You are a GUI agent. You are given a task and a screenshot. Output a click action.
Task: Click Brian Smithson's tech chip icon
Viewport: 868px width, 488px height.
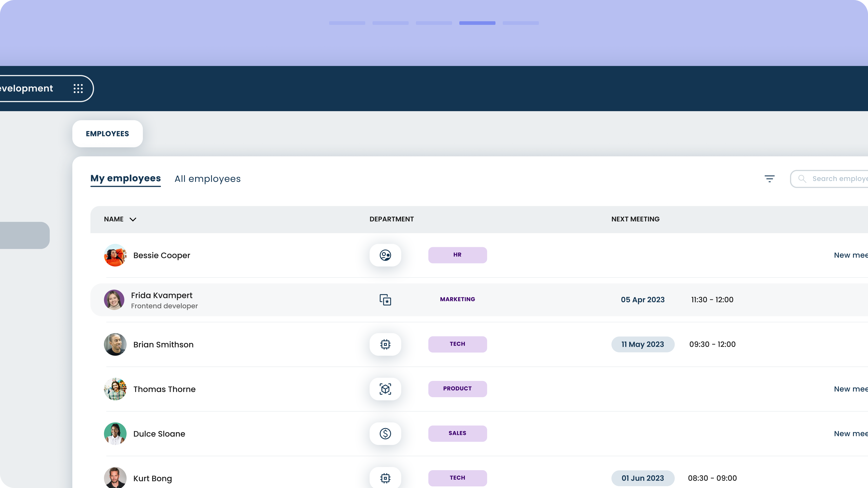pyautogui.click(x=385, y=345)
